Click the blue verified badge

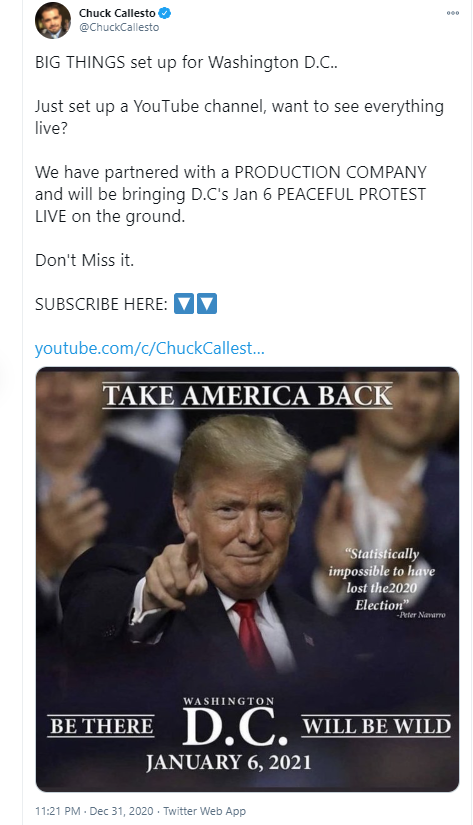pyautogui.click(x=165, y=13)
